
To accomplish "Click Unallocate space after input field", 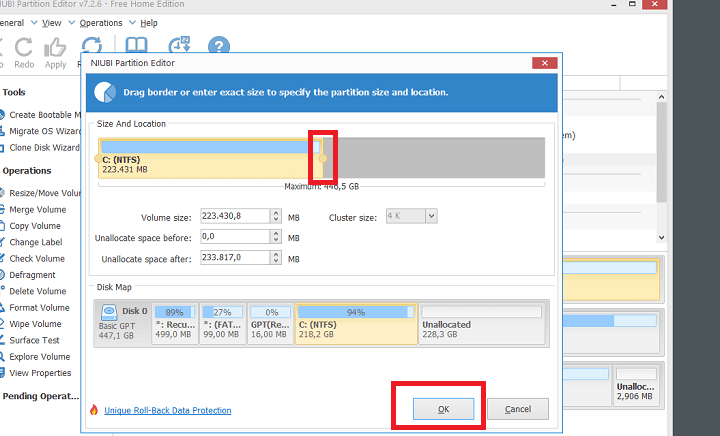I will (x=236, y=257).
